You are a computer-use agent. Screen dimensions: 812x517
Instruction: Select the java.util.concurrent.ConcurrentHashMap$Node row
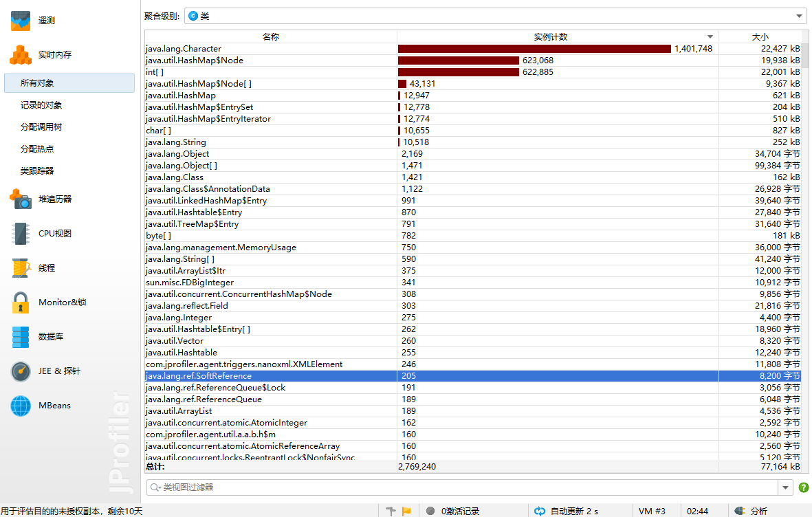tap(473, 294)
